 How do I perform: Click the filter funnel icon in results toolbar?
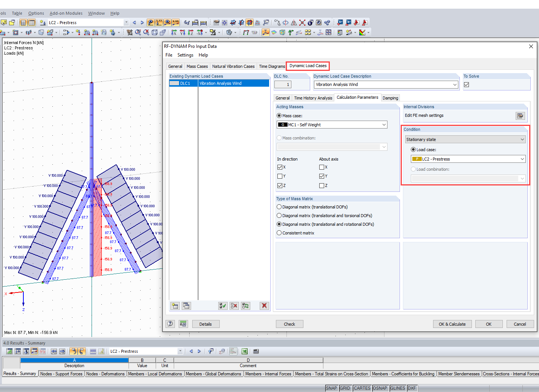pos(211,351)
